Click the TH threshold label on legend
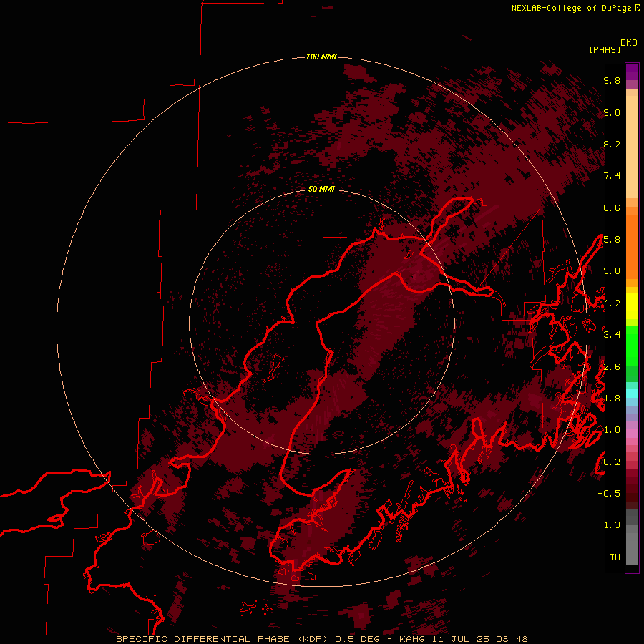Screen dimensions: 644x644 [615, 557]
